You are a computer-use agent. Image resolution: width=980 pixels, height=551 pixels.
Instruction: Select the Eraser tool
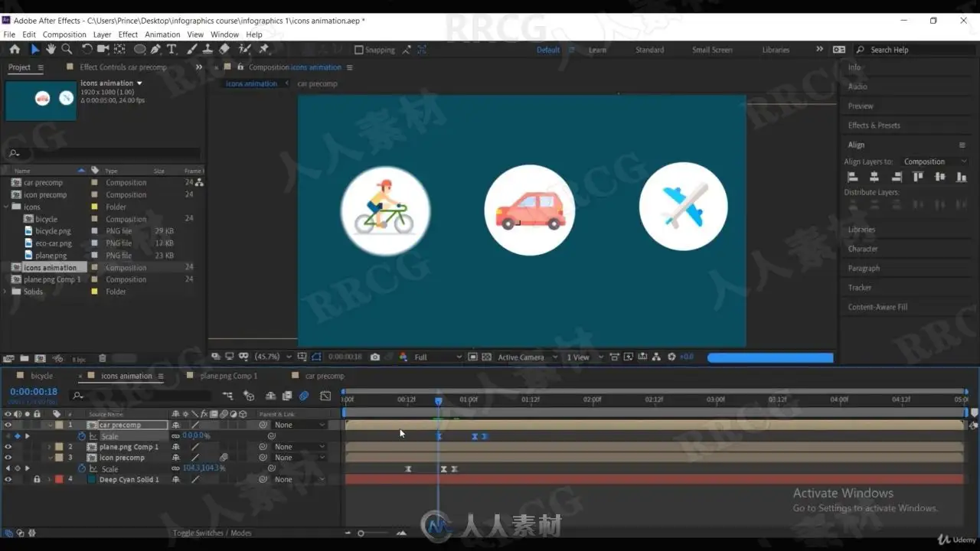tap(224, 49)
